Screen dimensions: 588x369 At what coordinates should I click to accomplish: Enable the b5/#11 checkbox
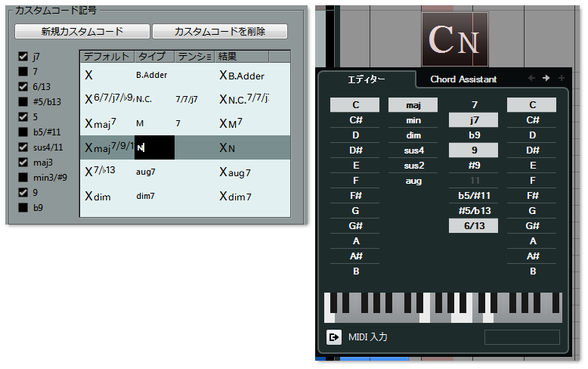pos(23,132)
